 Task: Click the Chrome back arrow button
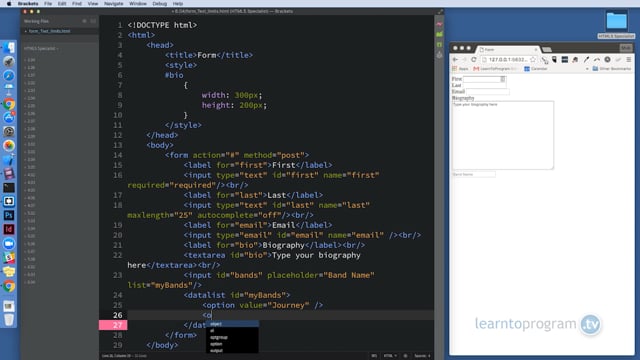(455, 60)
